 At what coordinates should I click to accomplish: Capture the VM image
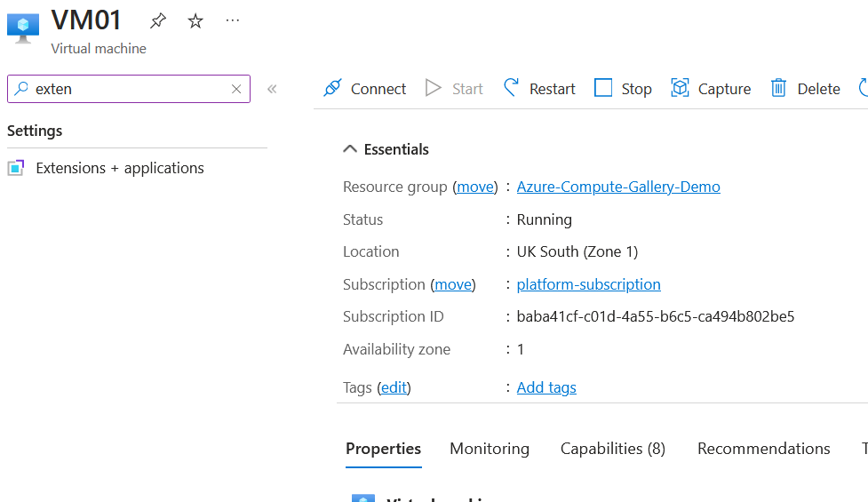coord(711,89)
